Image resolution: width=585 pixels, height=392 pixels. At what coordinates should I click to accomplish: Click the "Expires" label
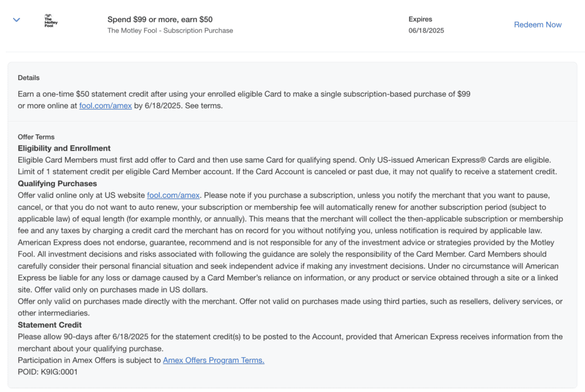[420, 19]
